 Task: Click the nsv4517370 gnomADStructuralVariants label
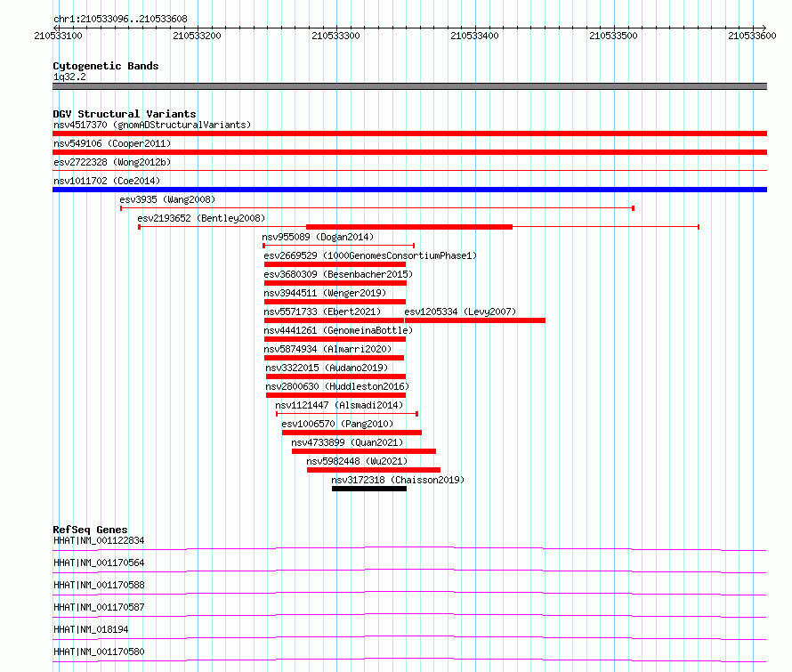152,125
